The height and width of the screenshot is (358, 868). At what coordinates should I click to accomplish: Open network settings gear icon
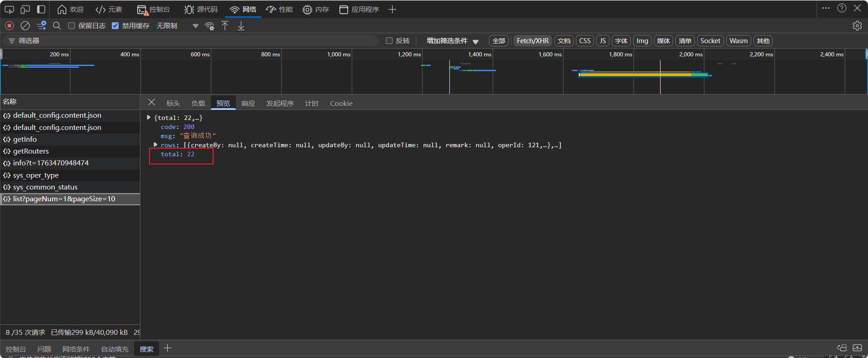pyautogui.click(x=857, y=25)
